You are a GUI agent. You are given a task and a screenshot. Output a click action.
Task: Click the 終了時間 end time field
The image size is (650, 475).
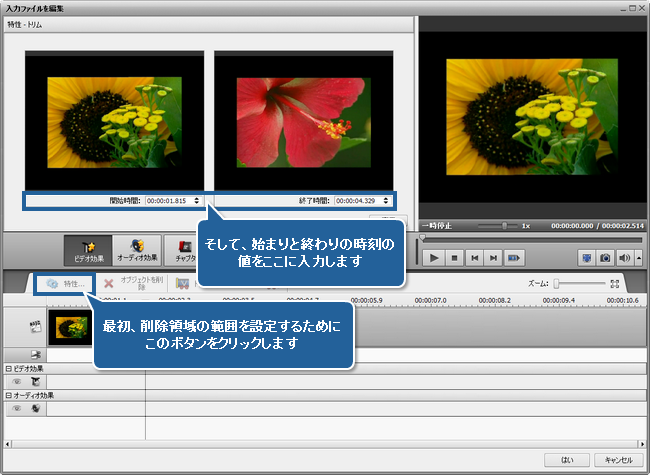pos(359,201)
